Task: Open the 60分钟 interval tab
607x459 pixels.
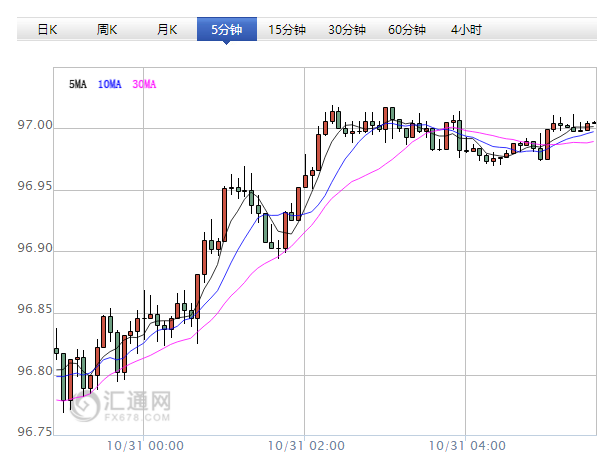Action: 406,29
